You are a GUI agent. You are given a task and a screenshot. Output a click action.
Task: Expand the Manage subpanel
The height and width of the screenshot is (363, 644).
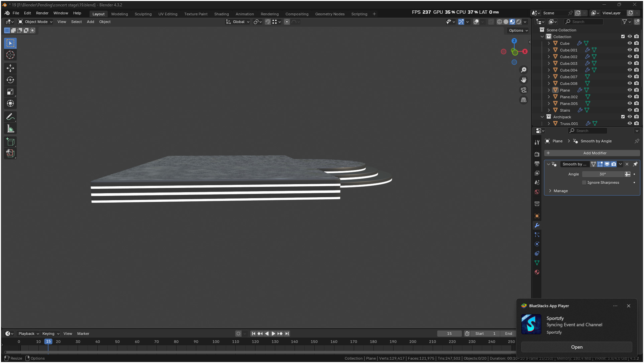point(560,191)
